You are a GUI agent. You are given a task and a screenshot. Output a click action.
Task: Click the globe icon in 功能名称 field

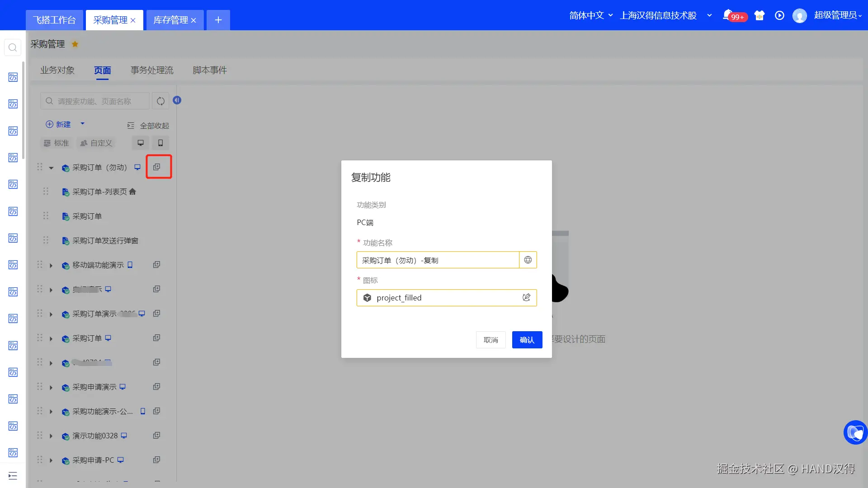[x=528, y=260]
